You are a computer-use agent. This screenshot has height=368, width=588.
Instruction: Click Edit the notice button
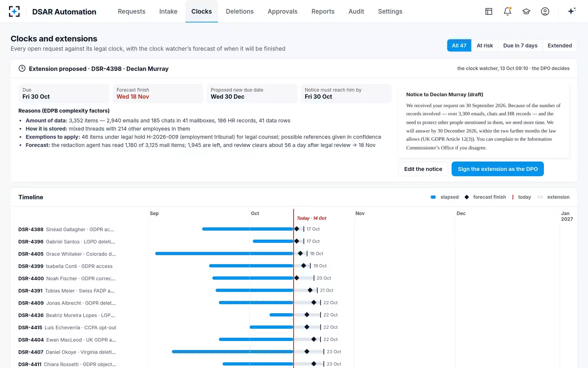[423, 169]
